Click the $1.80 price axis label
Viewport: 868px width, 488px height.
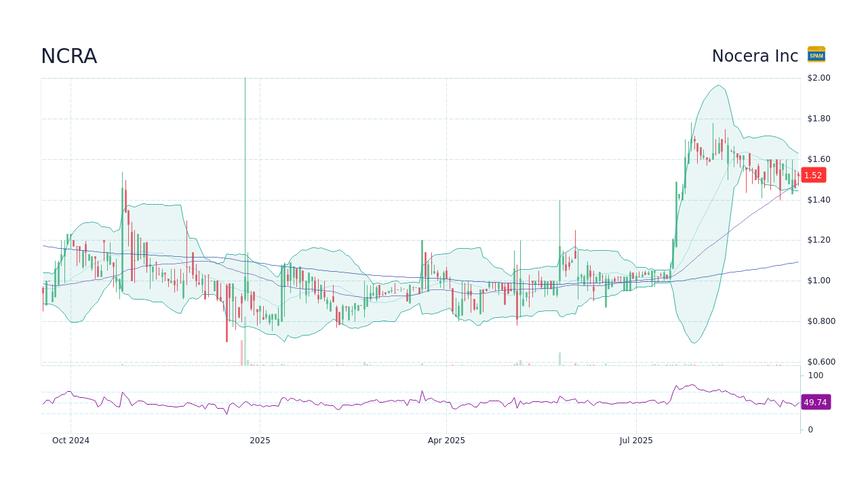(x=818, y=119)
